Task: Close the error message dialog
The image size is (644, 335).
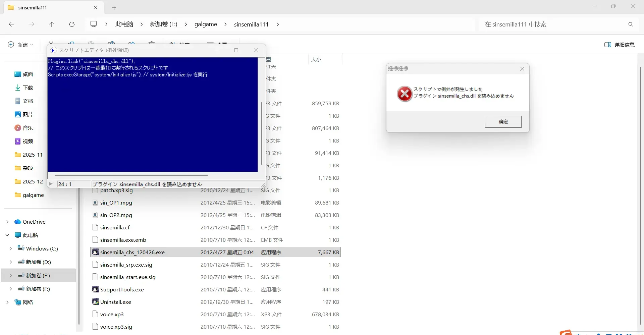Action: [522, 69]
